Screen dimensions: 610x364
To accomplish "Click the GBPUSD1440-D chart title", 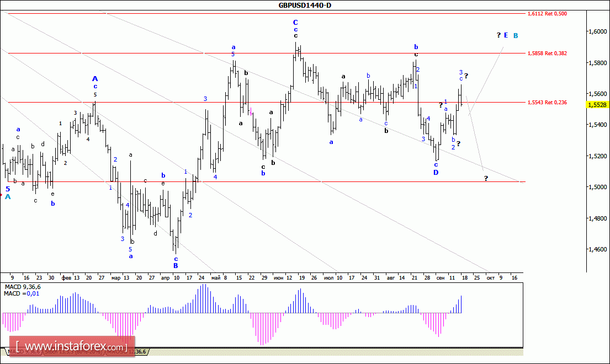I will pos(305,5).
